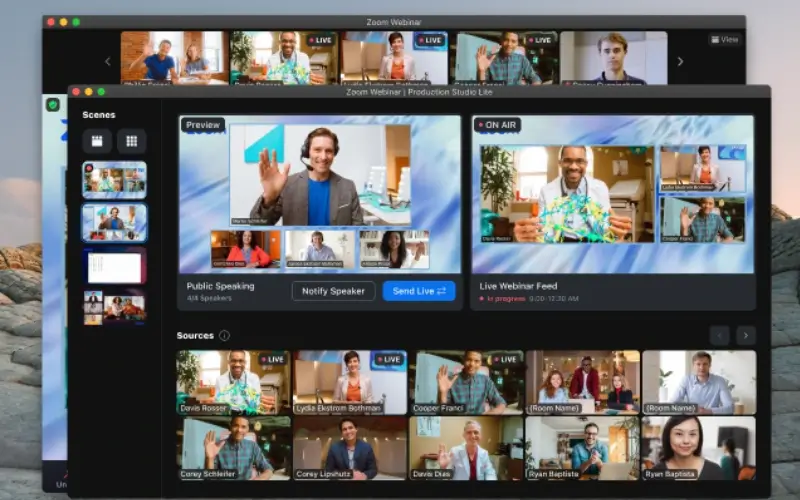Select Ryan Baptista source showing man with glasses
This screenshot has width=800, height=500.
click(x=583, y=448)
